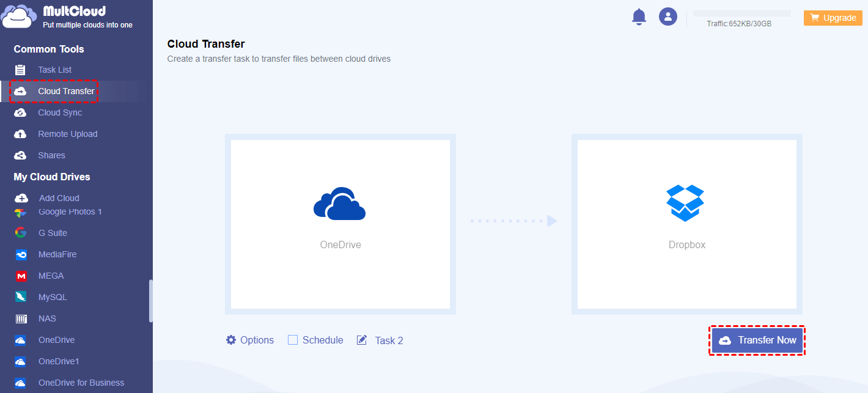This screenshot has width=868, height=393.
Task: Click the Cloud Transfer page title
Action: [206, 44]
